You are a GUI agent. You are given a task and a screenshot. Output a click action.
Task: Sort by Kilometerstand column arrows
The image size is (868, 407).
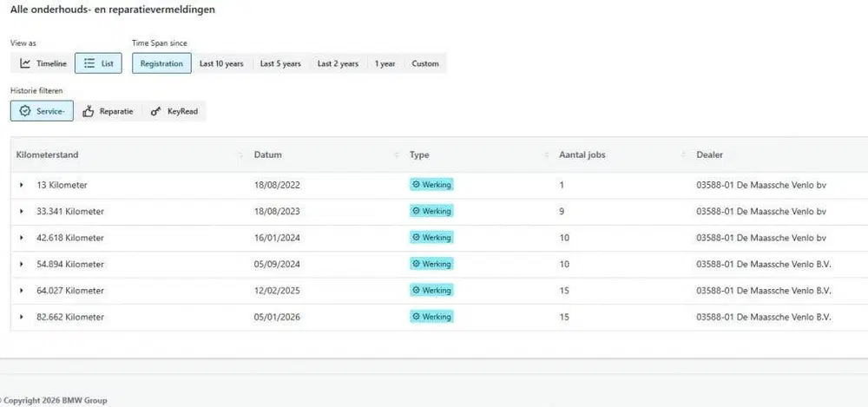(x=240, y=155)
